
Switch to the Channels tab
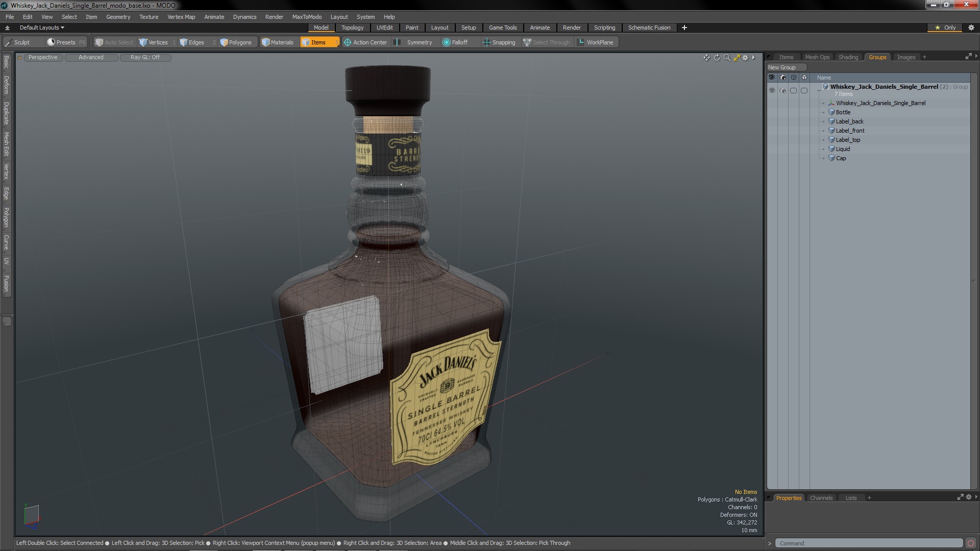pos(821,498)
